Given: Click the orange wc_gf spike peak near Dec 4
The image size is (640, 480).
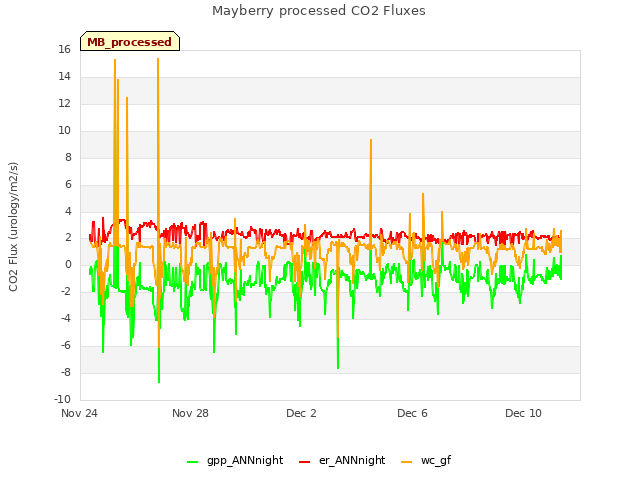Looking at the screenshot, I should pyautogui.click(x=371, y=140).
